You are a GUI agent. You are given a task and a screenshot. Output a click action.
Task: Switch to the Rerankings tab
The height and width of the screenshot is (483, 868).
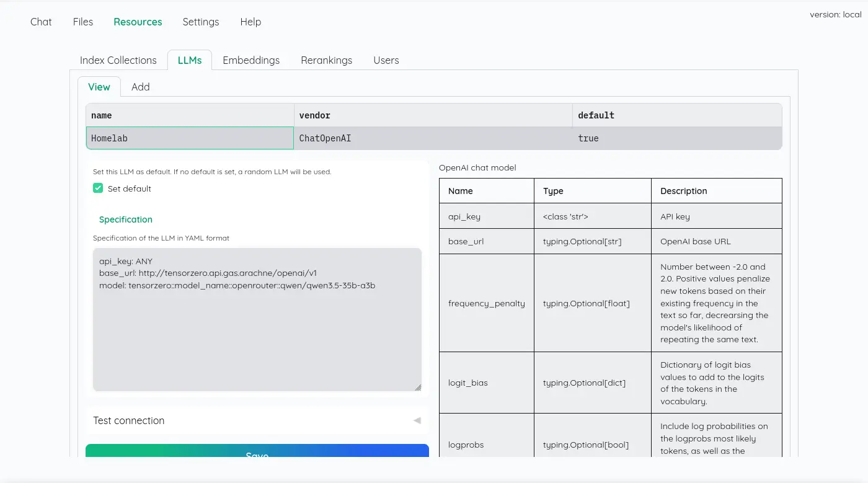click(x=326, y=60)
